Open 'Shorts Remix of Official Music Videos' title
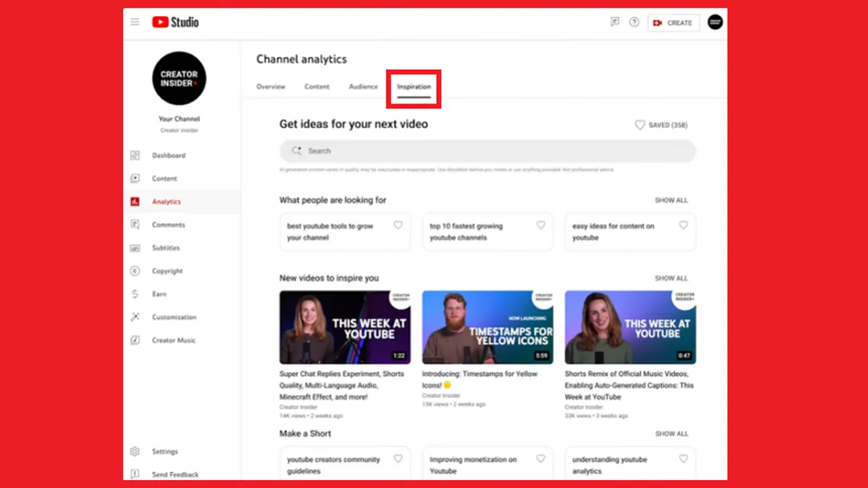The width and height of the screenshot is (868, 488). 629,385
